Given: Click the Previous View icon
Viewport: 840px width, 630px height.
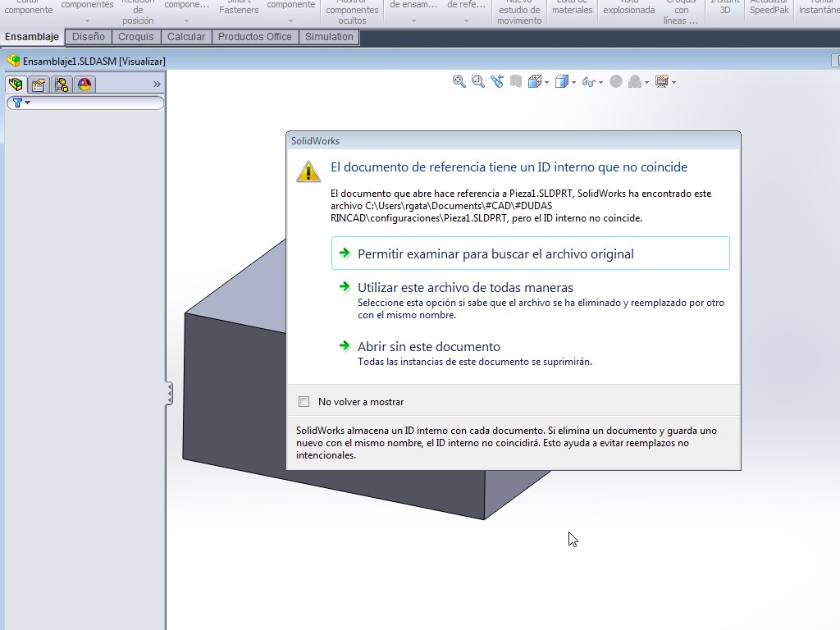Looking at the screenshot, I should click(497, 81).
